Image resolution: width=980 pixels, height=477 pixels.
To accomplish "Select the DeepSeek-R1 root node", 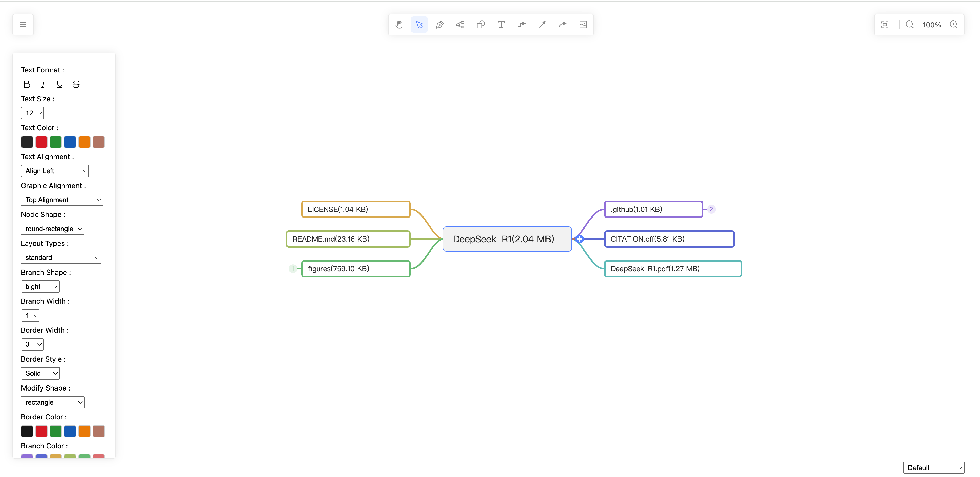I will pos(507,239).
